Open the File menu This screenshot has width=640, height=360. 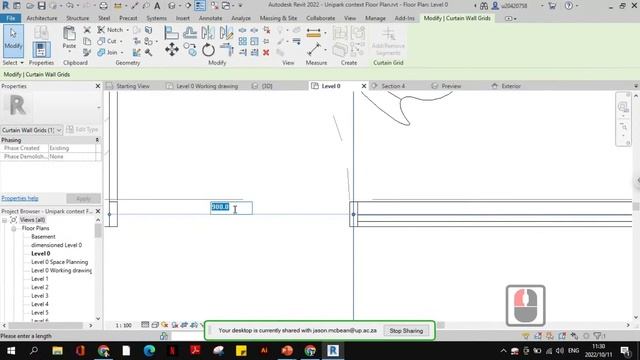click(11, 18)
